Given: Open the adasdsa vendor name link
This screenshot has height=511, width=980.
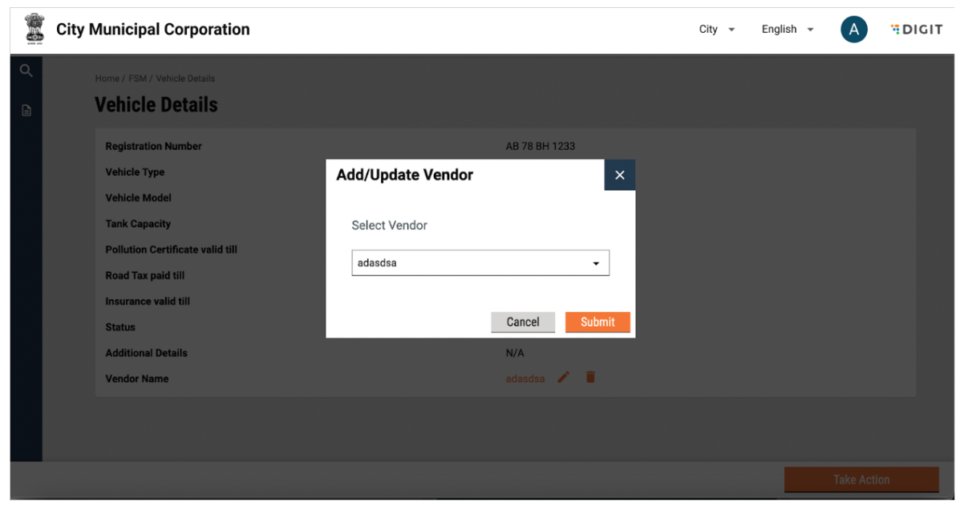Looking at the screenshot, I should pyautogui.click(x=524, y=379).
